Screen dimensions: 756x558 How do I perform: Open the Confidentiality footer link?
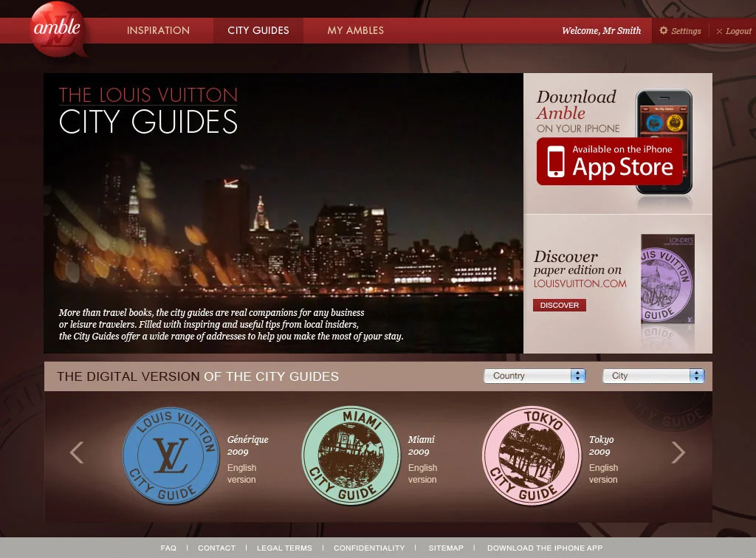click(369, 548)
